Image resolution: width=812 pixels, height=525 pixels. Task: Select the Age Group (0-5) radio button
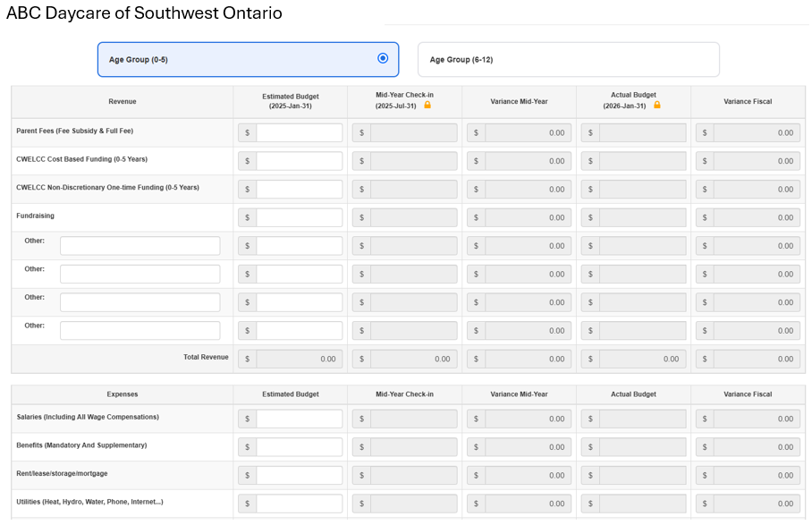coord(383,58)
